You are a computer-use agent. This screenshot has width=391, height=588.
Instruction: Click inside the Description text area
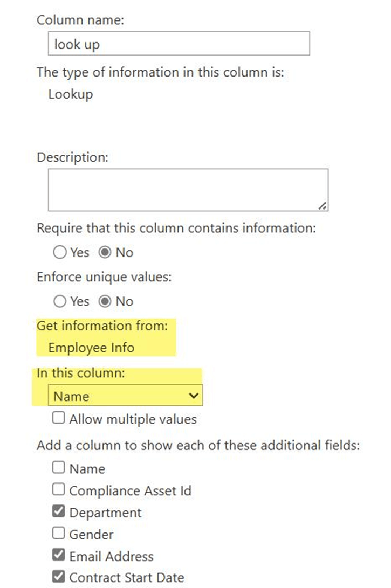(x=188, y=190)
